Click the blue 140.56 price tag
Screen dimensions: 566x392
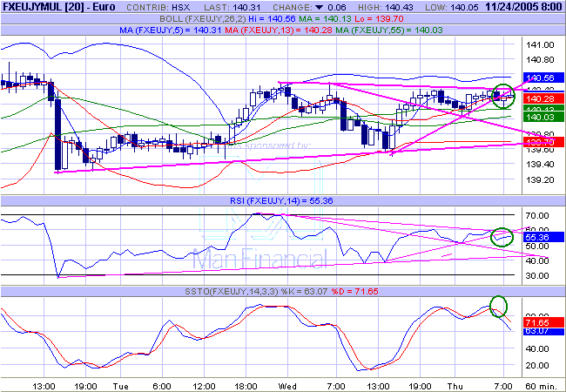coord(543,78)
